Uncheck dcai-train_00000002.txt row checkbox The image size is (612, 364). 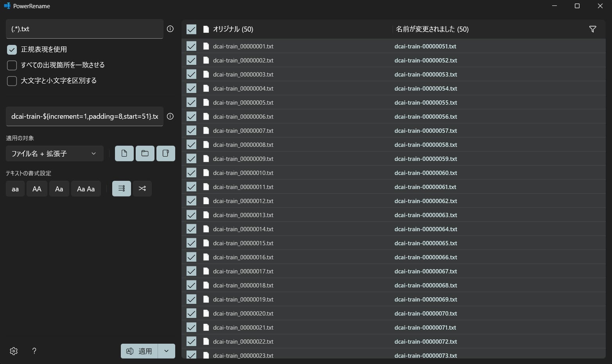[x=191, y=60]
